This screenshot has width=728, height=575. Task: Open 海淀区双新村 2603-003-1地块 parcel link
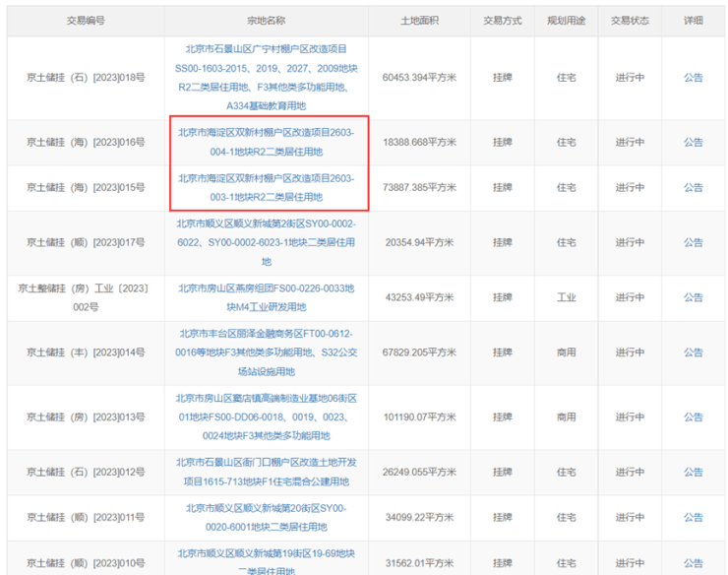point(267,187)
